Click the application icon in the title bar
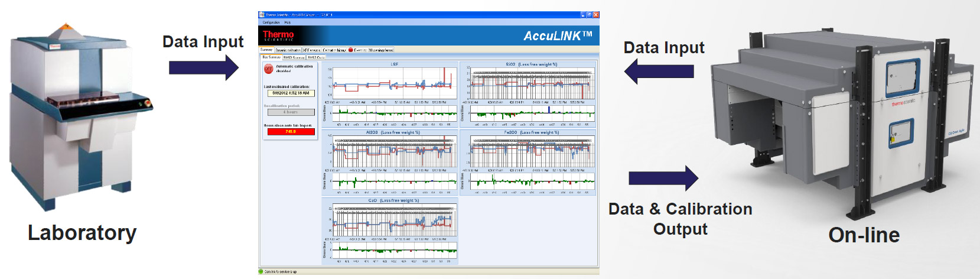The height and width of the screenshot is (279, 980). click(x=262, y=15)
